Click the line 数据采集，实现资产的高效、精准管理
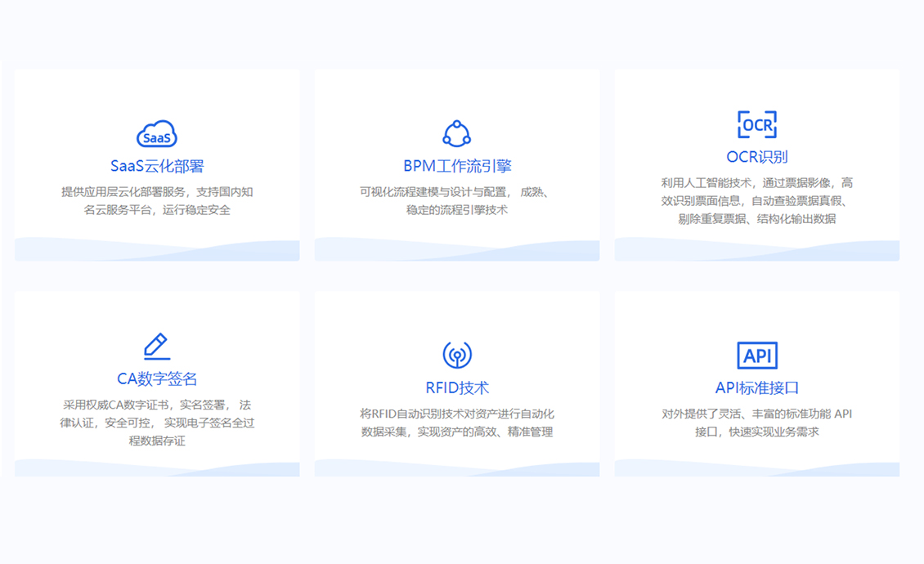The width and height of the screenshot is (924, 564). 457,432
